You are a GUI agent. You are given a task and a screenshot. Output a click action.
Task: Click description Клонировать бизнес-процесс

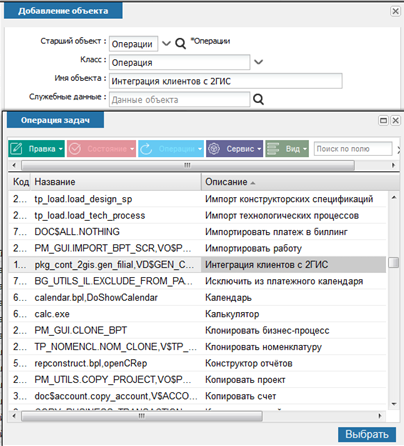pyautogui.click(x=267, y=330)
